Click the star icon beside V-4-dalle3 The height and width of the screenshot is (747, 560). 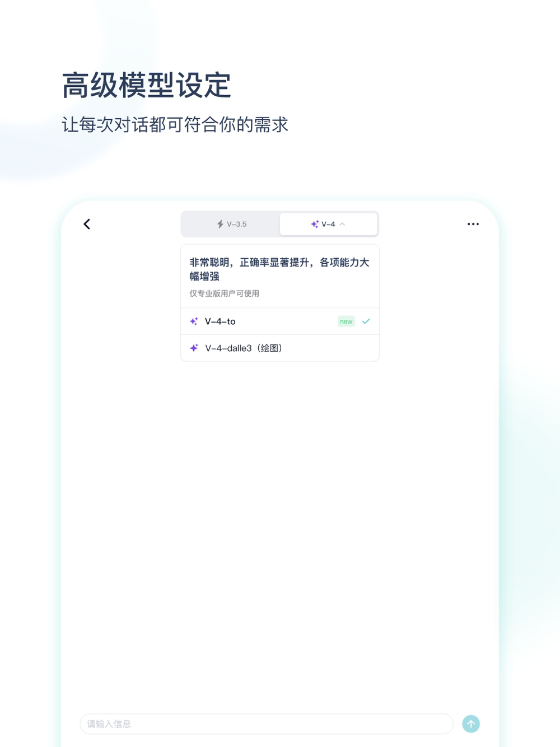point(194,348)
